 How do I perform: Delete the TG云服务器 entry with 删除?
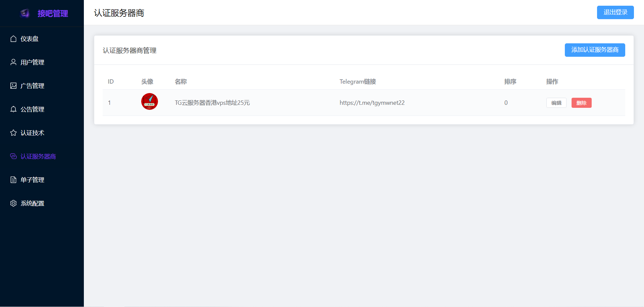(581, 103)
